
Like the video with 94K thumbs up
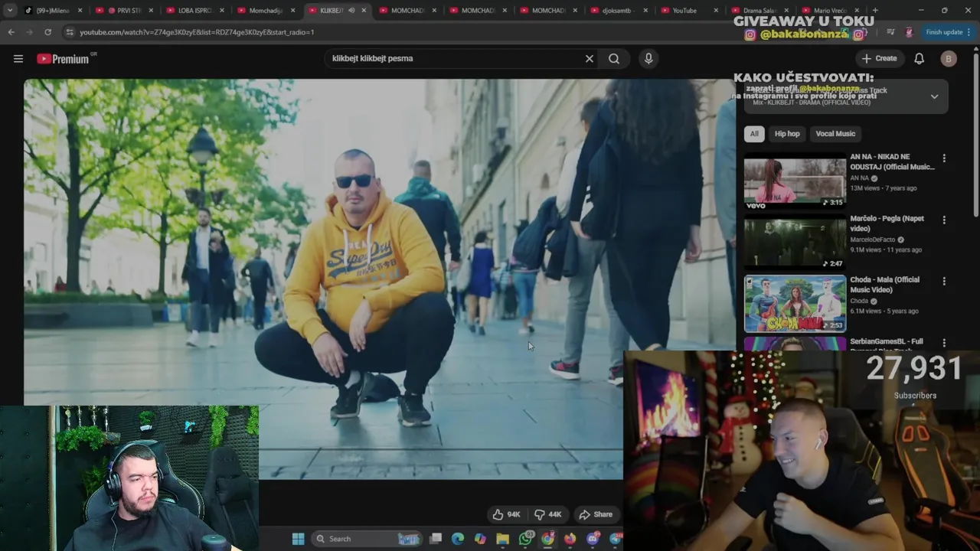506,514
